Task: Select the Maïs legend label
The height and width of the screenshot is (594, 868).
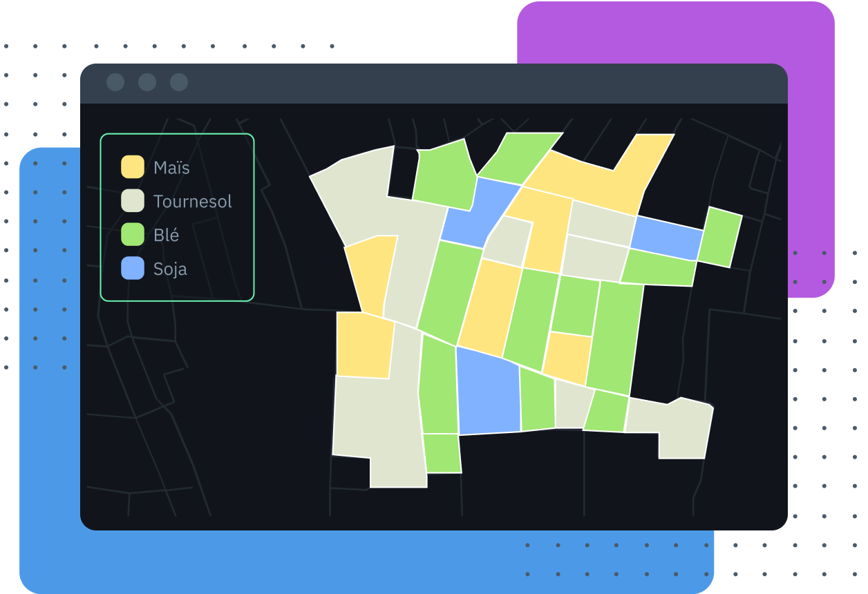Action: [x=171, y=168]
